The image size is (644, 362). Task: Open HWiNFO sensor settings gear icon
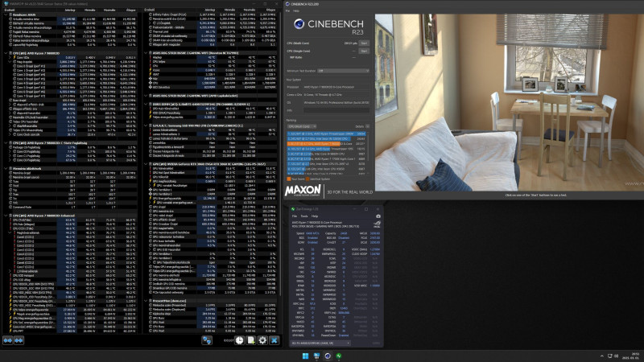[x=262, y=340]
